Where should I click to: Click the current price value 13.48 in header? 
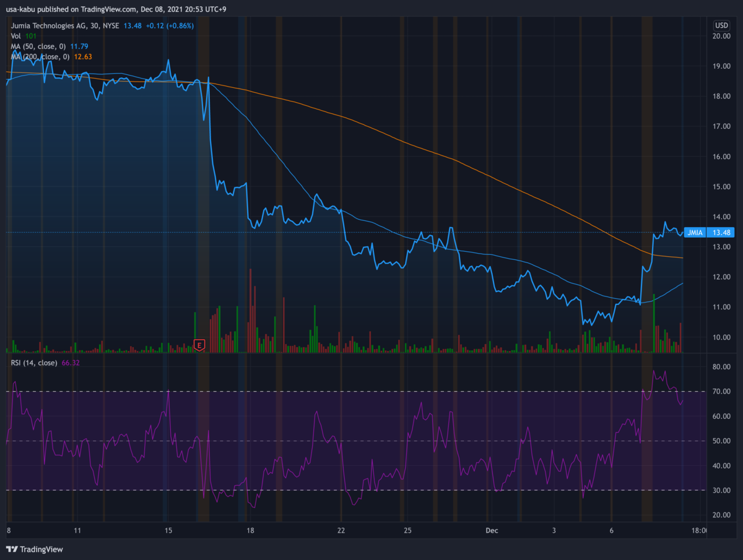[132, 25]
